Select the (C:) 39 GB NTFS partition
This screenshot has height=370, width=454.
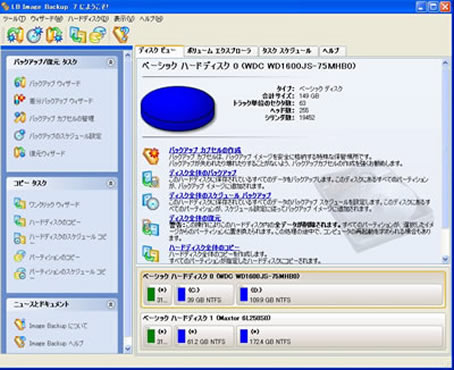click(204, 295)
